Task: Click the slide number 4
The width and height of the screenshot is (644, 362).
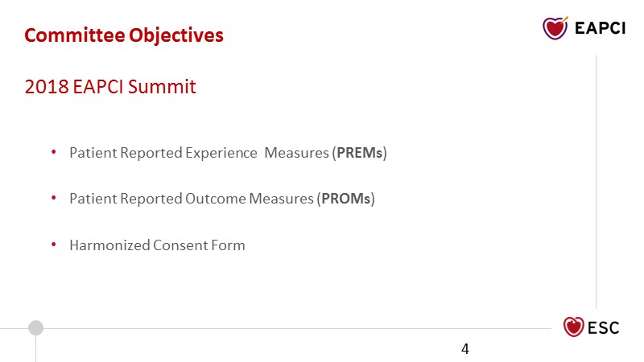Action: pos(465,348)
